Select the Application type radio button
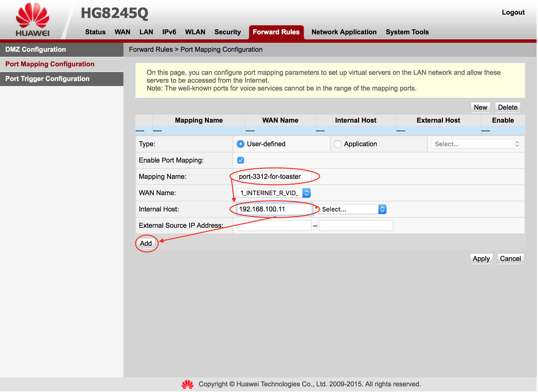The height and width of the screenshot is (392, 538). pyautogui.click(x=338, y=144)
